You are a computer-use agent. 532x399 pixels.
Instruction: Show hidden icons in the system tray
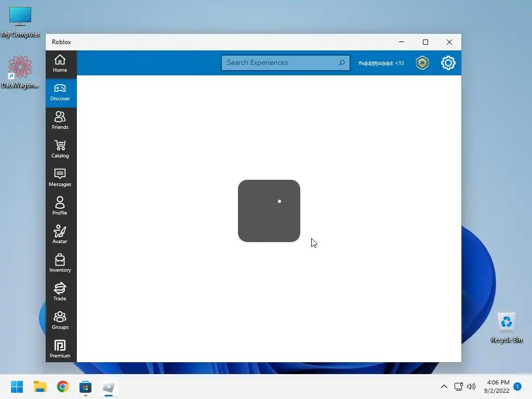click(444, 387)
